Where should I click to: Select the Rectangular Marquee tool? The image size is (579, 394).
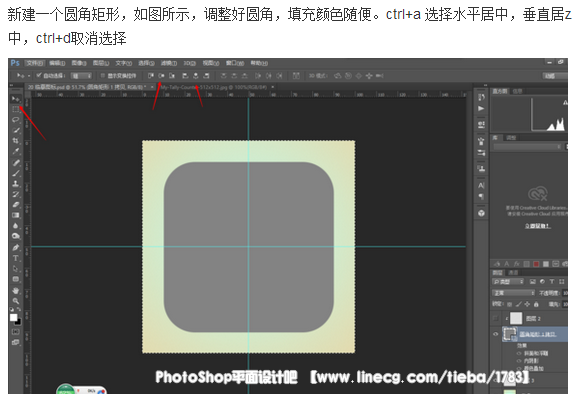(x=16, y=109)
